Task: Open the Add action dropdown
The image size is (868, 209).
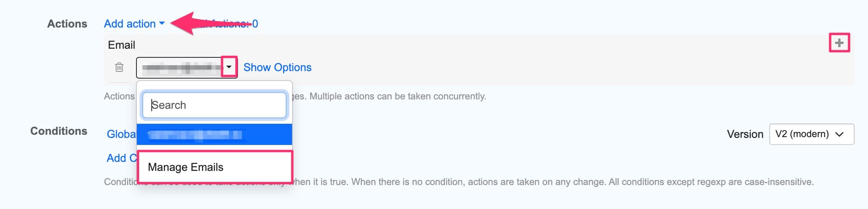Action: click(130, 24)
